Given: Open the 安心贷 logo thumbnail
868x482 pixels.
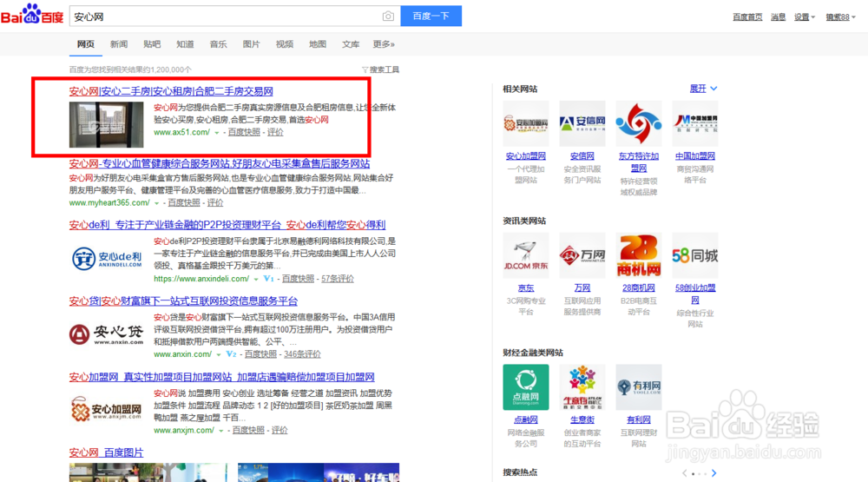Looking at the screenshot, I should click(x=106, y=334).
